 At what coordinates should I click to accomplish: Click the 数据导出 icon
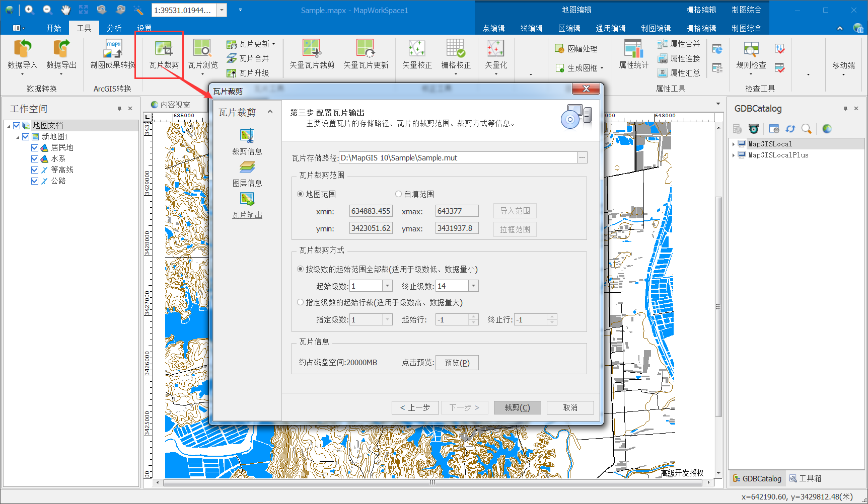click(61, 49)
